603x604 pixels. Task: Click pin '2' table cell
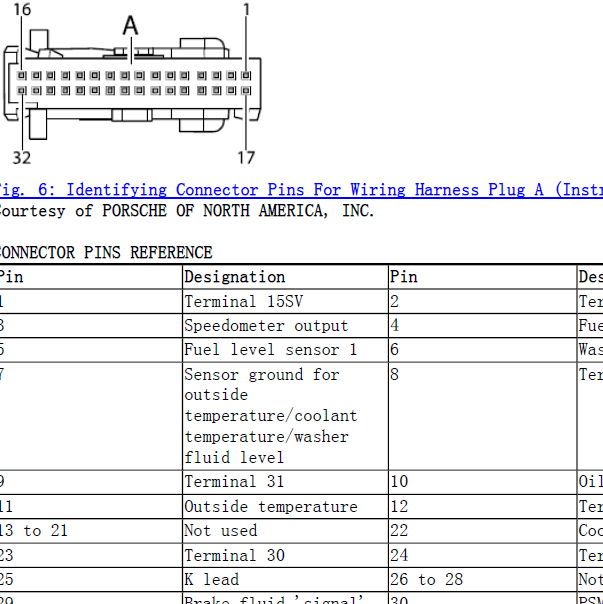483,301
